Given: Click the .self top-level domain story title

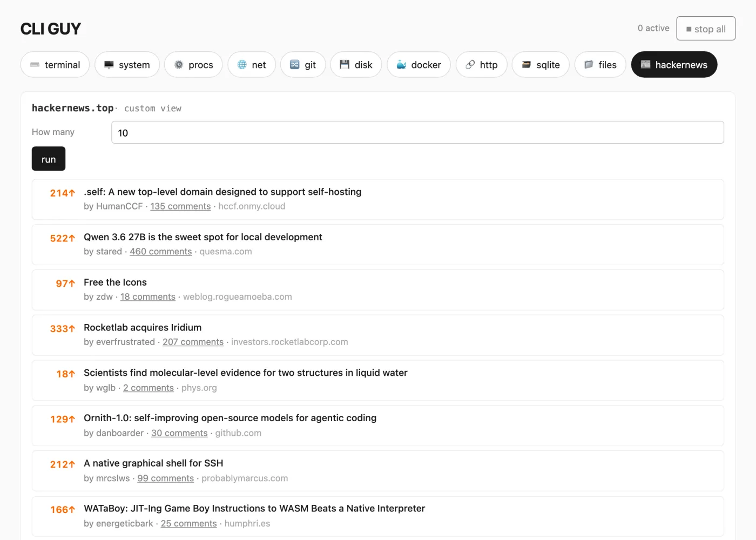Looking at the screenshot, I should (222, 192).
